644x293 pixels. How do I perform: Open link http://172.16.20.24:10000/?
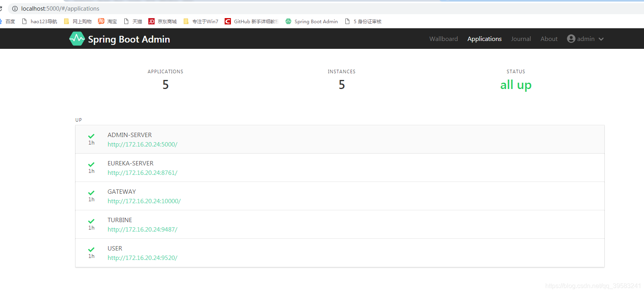point(144,201)
